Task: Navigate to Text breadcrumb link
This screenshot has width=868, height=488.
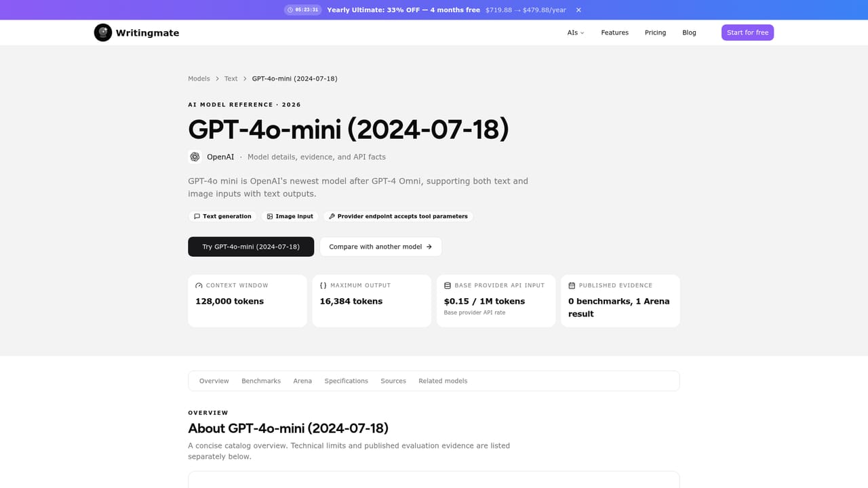Action: tap(231, 79)
